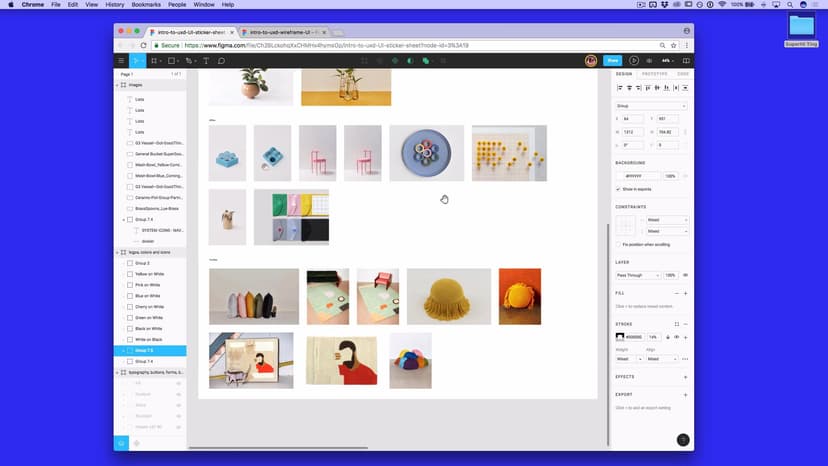Viewport: 828px width, 466px height.
Task: Open the zoom level dropdown
Action: coord(667,61)
